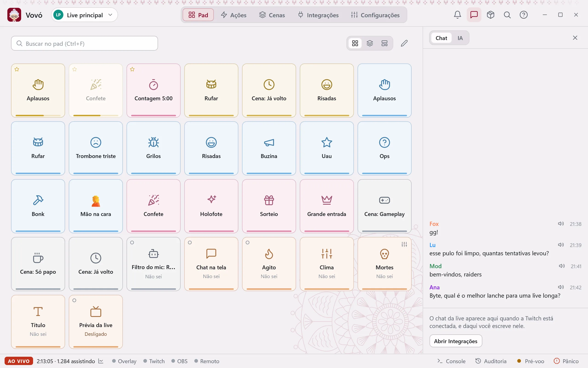588x368 pixels.
Task: Click the Vovó app logo
Action: [x=14, y=15]
